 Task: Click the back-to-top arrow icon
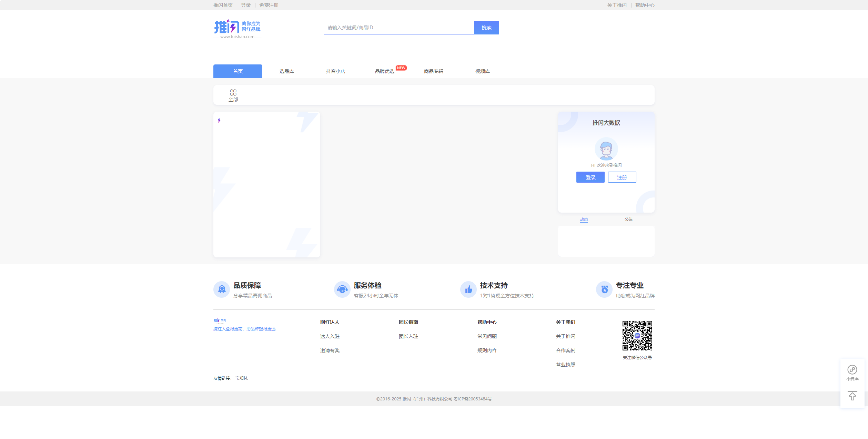852,396
